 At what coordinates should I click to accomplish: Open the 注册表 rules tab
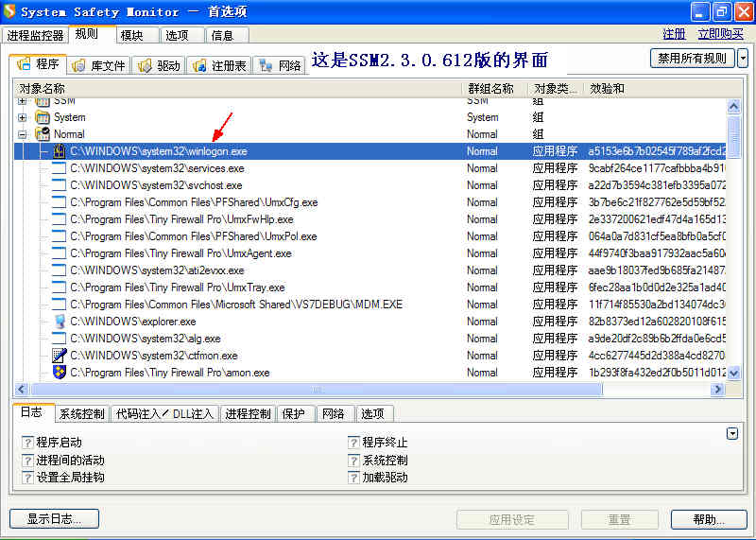click(219, 65)
